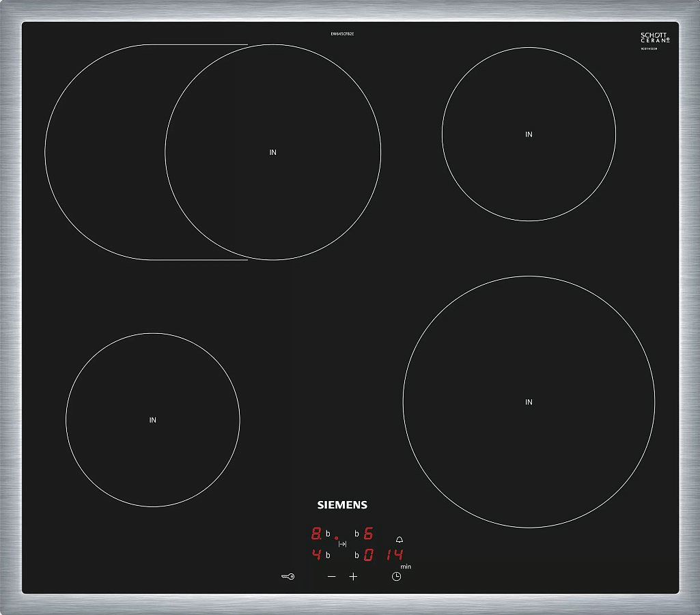This screenshot has width=700, height=615.
Task: Tap the minus symbol to decrease heat
Action: 332,577
